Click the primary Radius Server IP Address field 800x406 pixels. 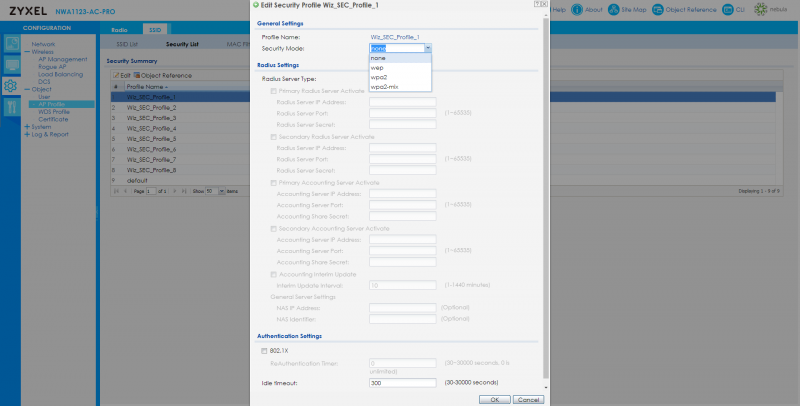click(x=403, y=102)
